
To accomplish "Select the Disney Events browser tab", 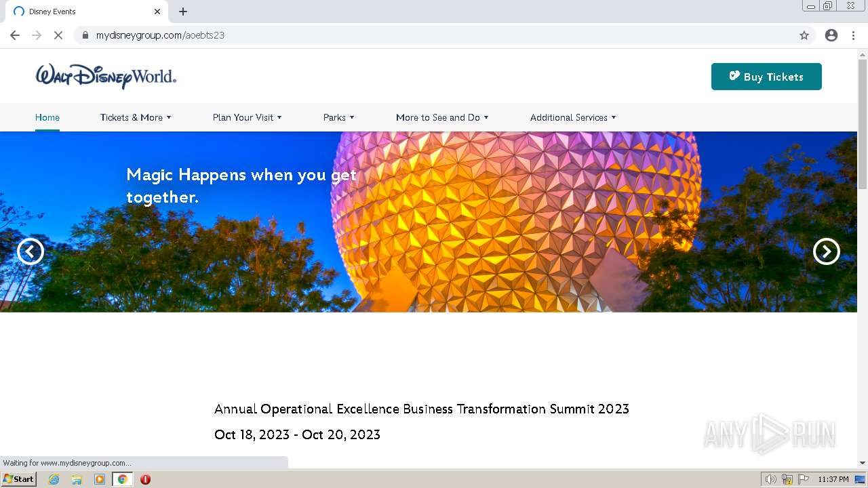I will [87, 12].
